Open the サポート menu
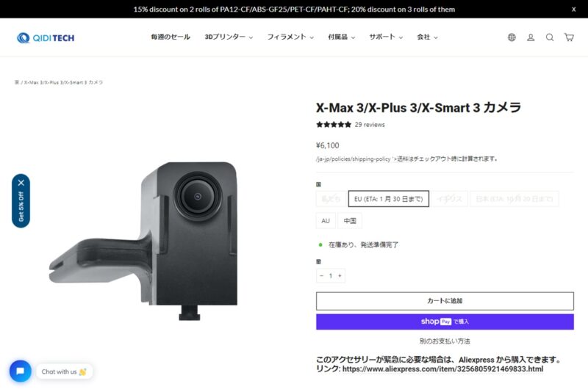The height and width of the screenshot is (392, 588). [x=386, y=37]
